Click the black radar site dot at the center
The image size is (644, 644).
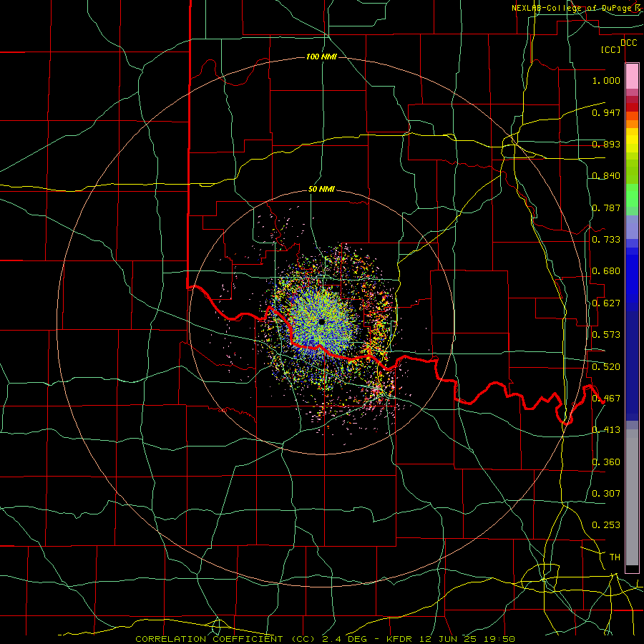321,322
